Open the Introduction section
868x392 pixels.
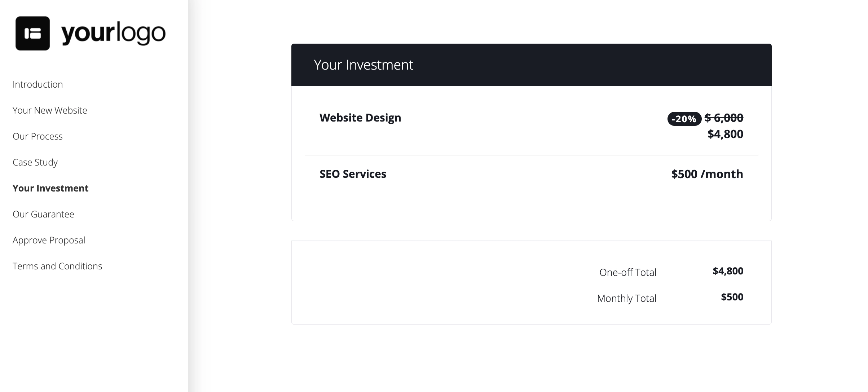tap(38, 84)
